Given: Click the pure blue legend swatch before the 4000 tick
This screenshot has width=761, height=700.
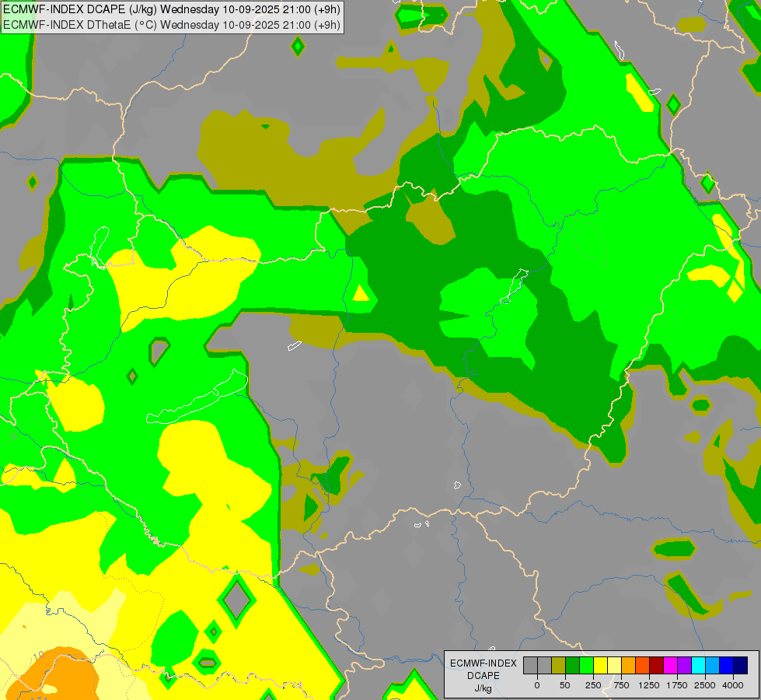Looking at the screenshot, I should pyautogui.click(x=727, y=666).
